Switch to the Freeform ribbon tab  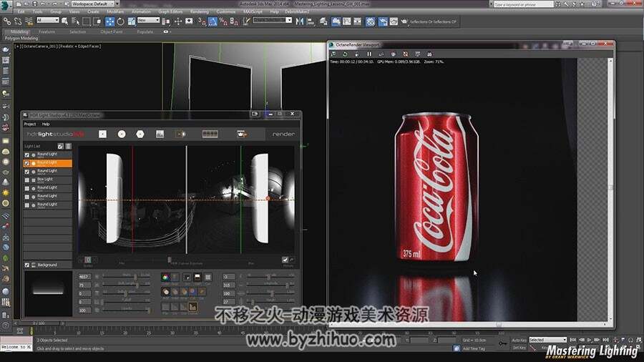click(47, 31)
